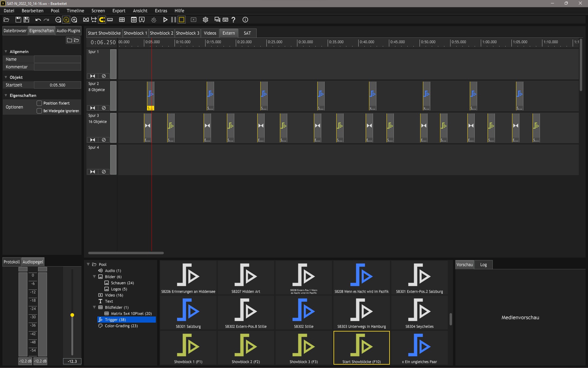Click the timeline horizontal scrollbar
The width and height of the screenshot is (588, 368).
click(126, 253)
